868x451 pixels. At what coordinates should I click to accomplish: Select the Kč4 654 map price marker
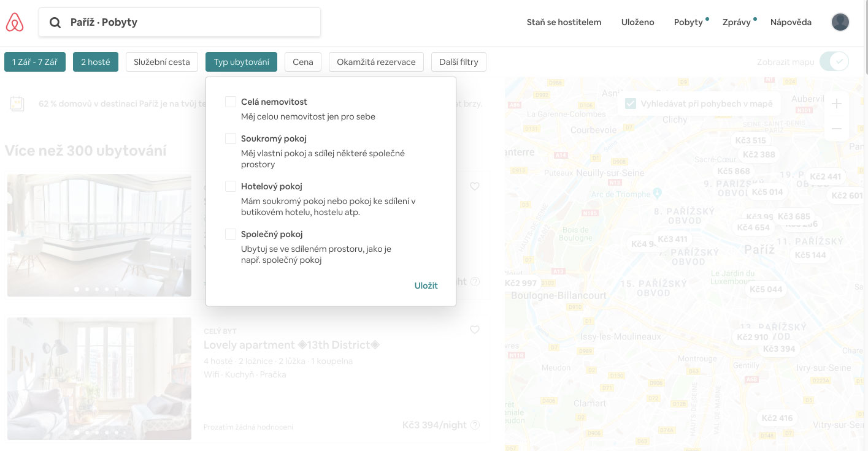753,227
